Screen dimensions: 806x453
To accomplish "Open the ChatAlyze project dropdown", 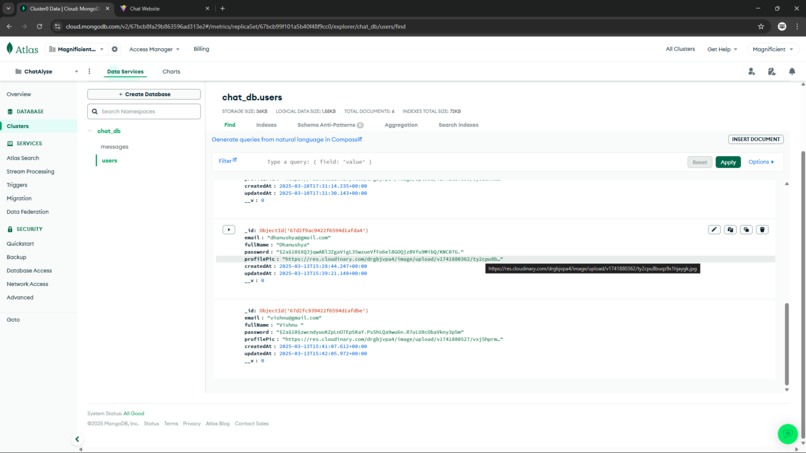I will (46, 71).
